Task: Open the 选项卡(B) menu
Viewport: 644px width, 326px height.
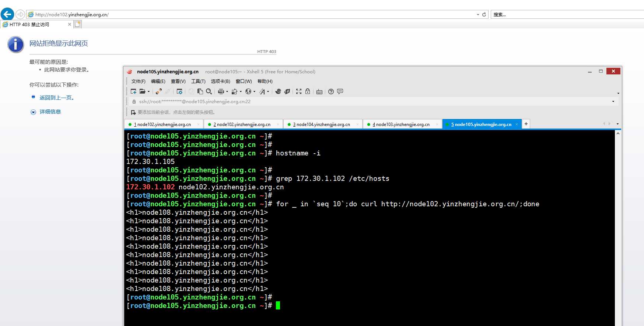Action: 220,81
